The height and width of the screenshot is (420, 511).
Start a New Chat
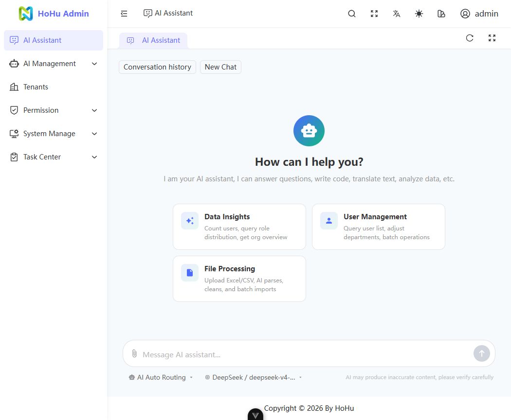click(220, 67)
